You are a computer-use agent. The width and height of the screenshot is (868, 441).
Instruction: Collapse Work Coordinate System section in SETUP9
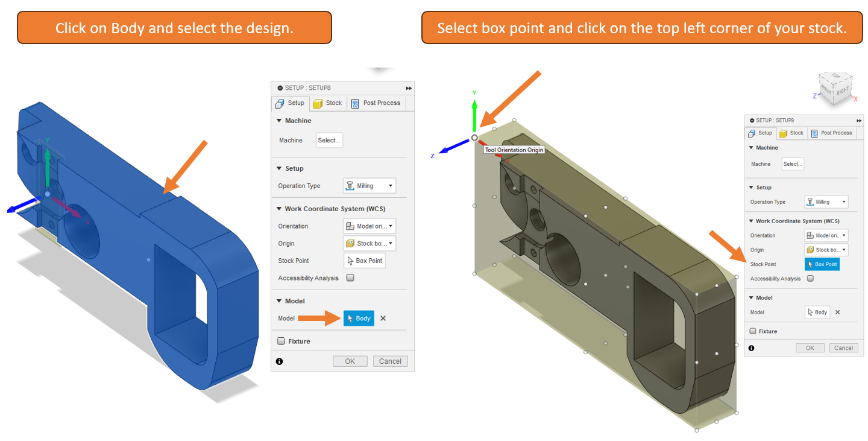751,221
